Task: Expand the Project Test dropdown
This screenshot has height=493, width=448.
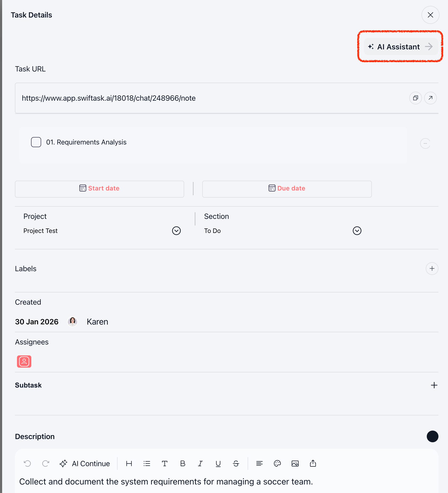Action: point(176,231)
